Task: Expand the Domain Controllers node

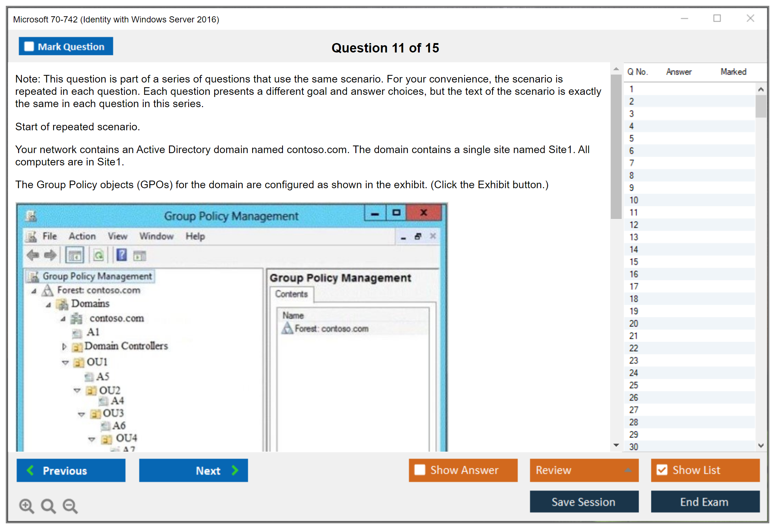Action: (x=64, y=346)
